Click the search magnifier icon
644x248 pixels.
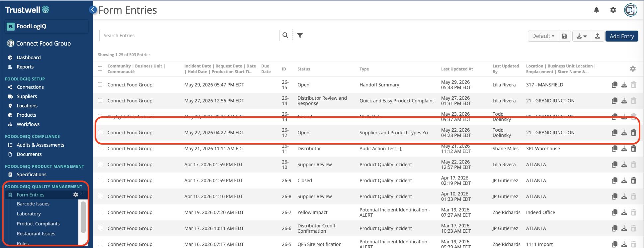pos(285,35)
